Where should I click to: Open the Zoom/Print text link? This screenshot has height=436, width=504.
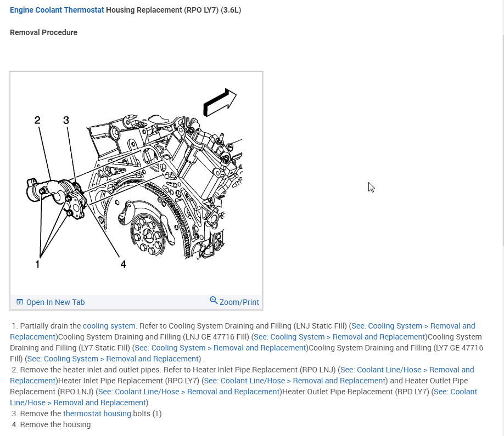(239, 302)
